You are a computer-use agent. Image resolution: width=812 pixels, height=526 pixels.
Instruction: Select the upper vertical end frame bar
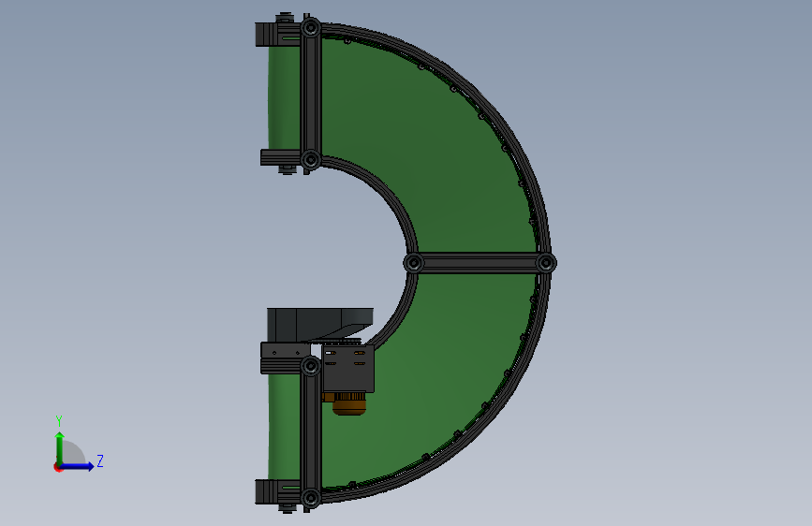click(x=311, y=94)
